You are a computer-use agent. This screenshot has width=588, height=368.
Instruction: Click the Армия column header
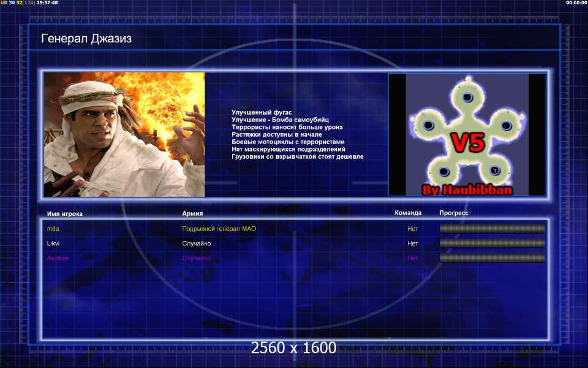(x=192, y=213)
